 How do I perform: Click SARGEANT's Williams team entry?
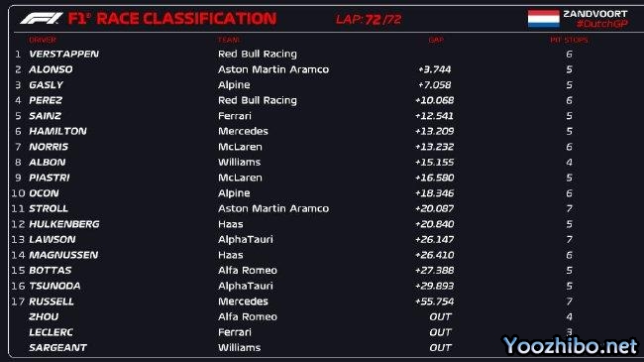coord(239,347)
